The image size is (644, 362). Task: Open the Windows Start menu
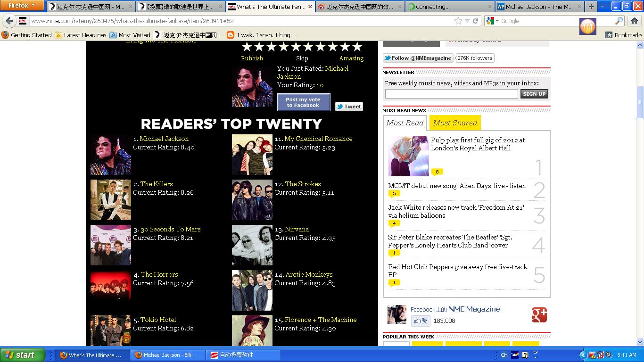point(22,355)
